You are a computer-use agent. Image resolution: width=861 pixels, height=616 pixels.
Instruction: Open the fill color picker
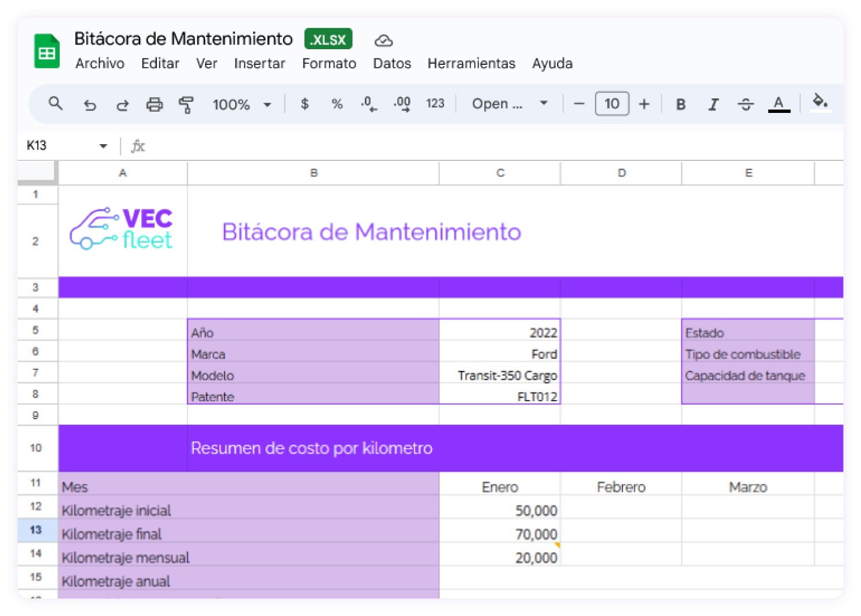point(820,102)
